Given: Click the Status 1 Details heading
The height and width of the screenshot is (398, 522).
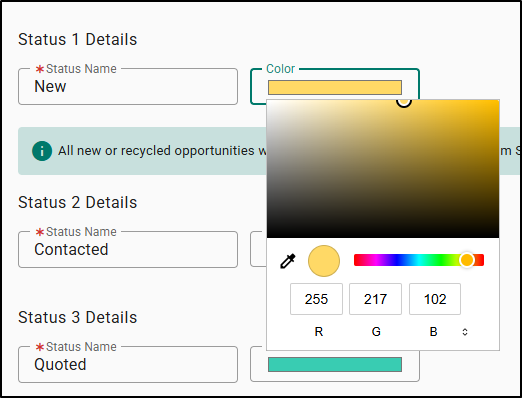Looking at the screenshot, I should click(x=78, y=39).
